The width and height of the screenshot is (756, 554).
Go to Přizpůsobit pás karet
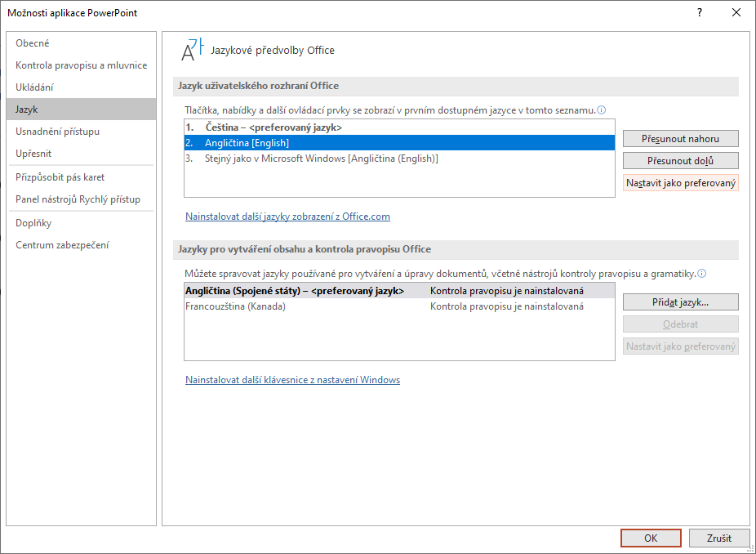pyautogui.click(x=60, y=177)
